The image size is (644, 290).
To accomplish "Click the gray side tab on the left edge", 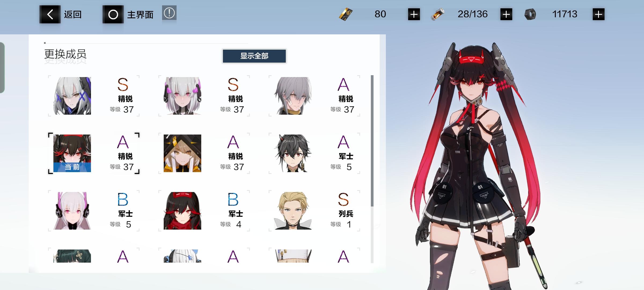I will pos(2,68).
